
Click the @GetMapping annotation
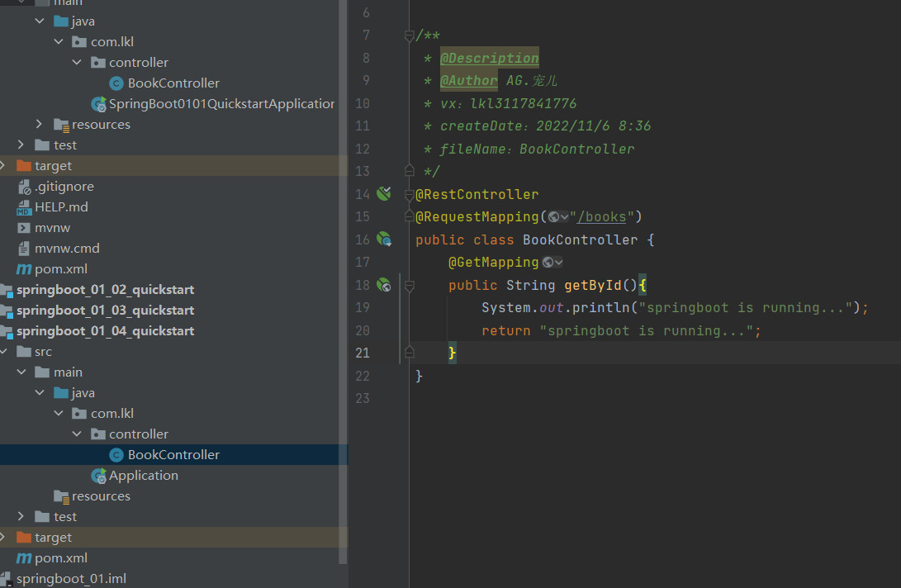click(494, 262)
